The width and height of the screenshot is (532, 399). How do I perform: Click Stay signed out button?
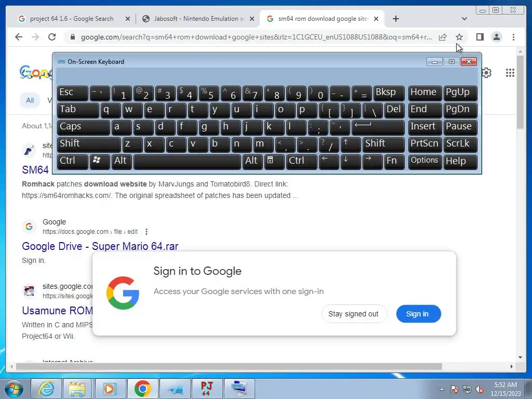(353, 314)
